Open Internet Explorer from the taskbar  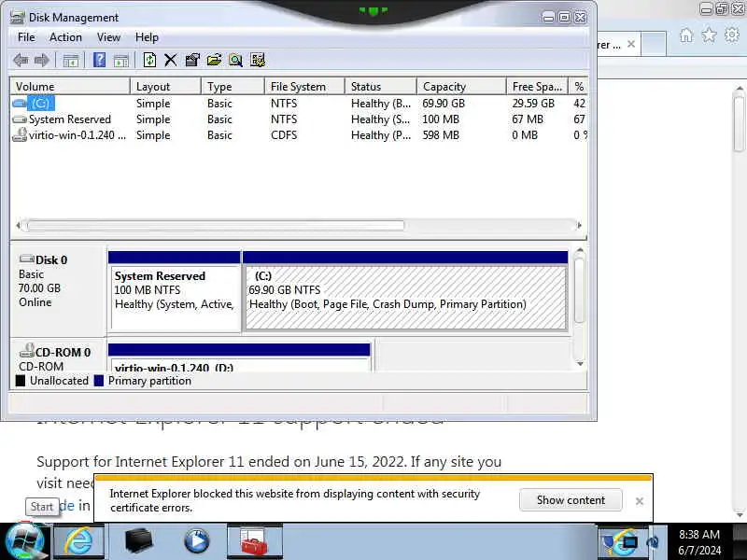click(x=78, y=541)
